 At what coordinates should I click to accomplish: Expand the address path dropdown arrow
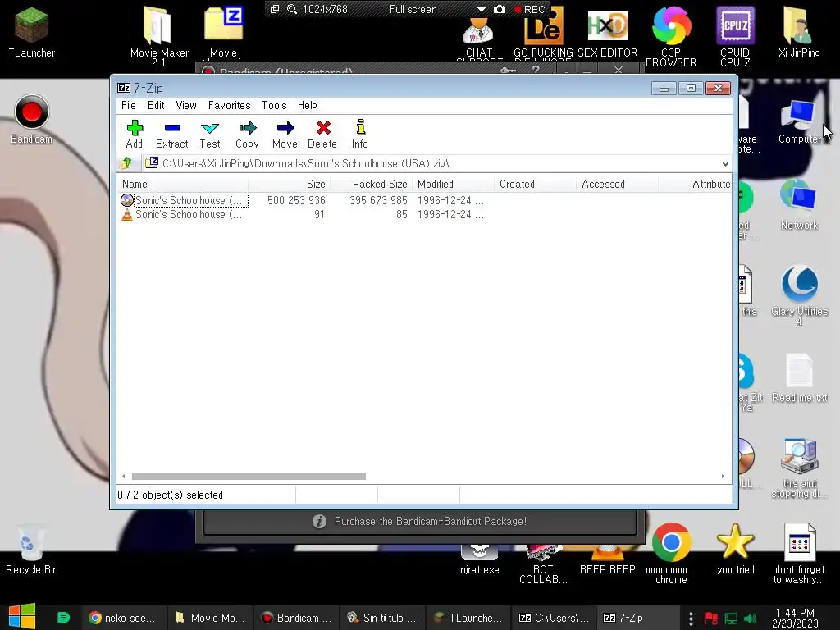pos(725,163)
